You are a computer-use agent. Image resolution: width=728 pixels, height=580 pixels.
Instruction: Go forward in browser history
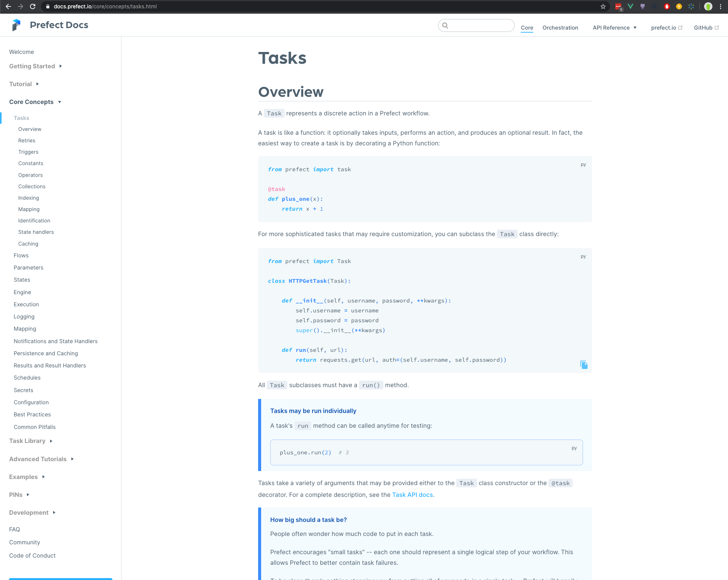pos(20,6)
